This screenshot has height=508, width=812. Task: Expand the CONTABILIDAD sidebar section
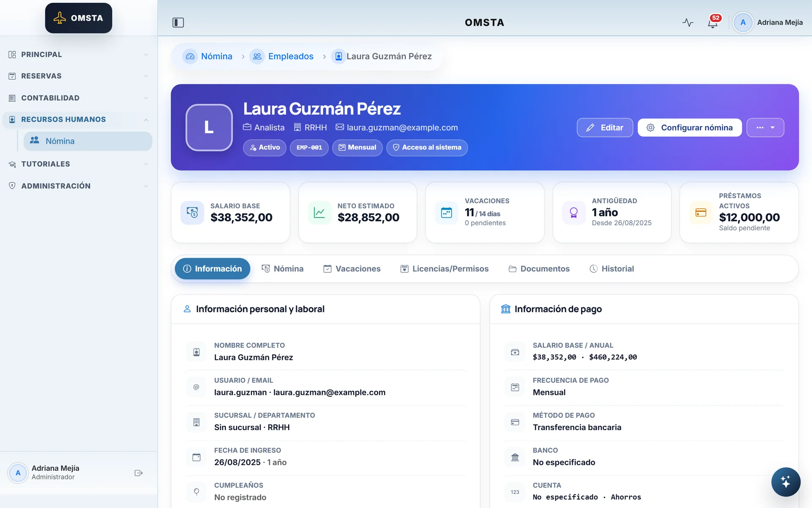click(79, 98)
